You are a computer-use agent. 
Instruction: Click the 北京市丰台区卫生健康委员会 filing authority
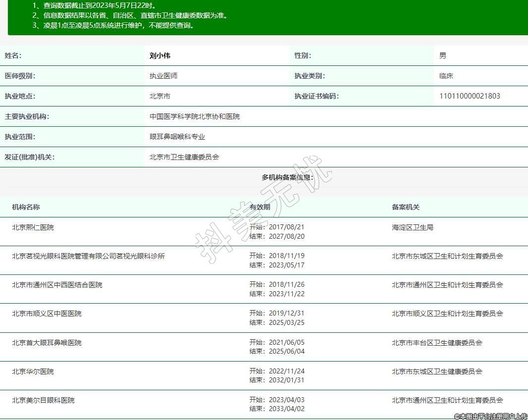(437, 343)
